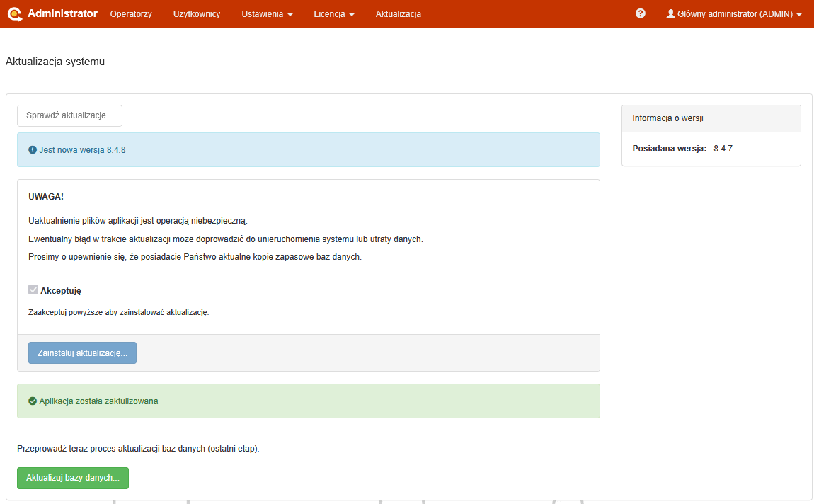Click the Informacja o wersji panel header
This screenshot has height=504, width=814.
711,118
